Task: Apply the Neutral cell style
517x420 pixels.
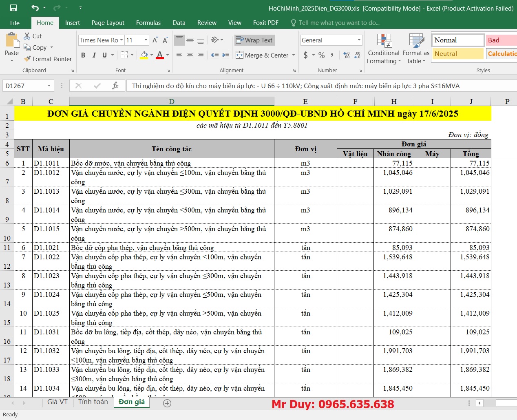Action: click(457, 53)
